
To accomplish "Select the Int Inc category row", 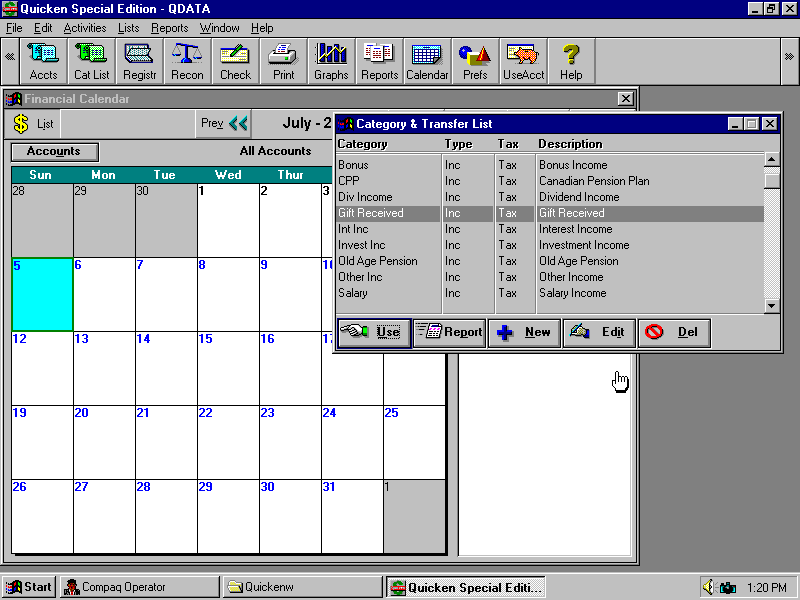I will tap(550, 229).
